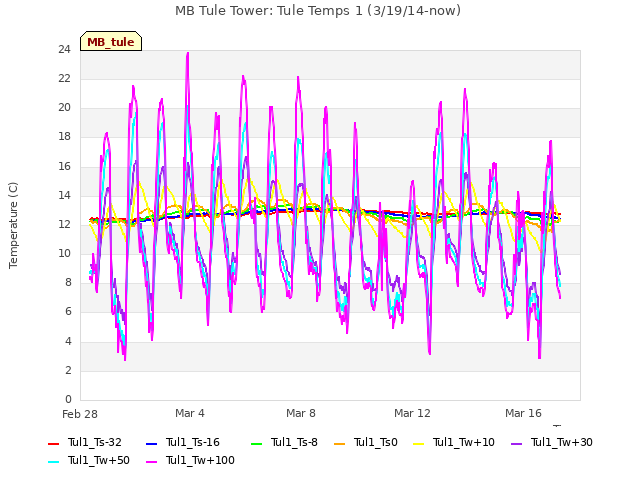
Task: Click the yellow Tul1_Tw+10 legend swatch
Action: [419, 444]
